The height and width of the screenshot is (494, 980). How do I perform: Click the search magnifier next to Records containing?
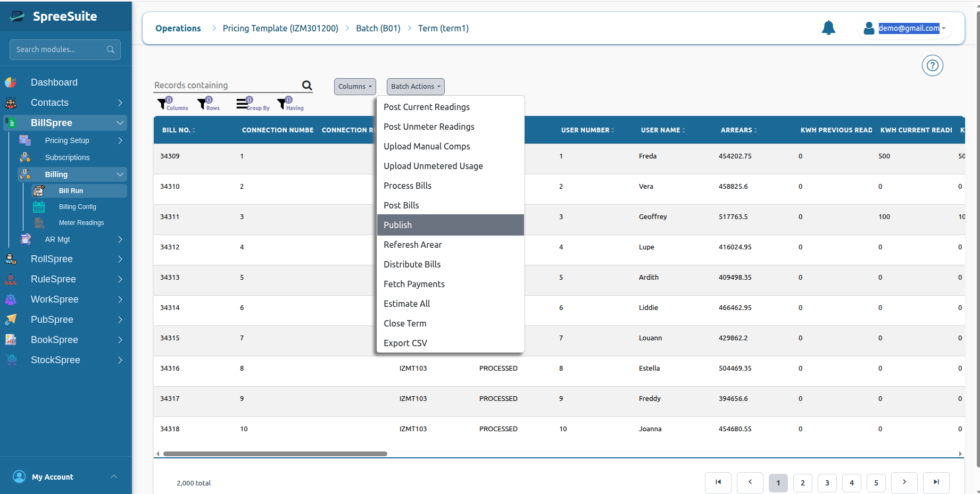pyautogui.click(x=307, y=85)
